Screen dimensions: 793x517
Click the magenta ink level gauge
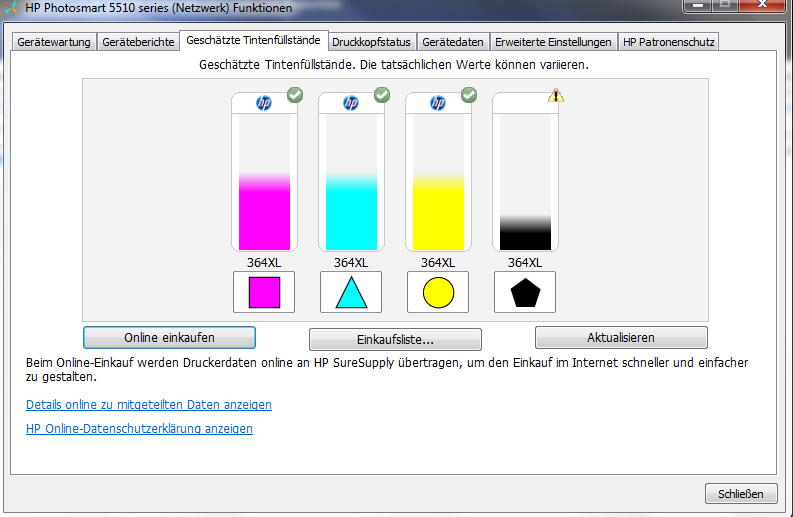click(265, 182)
